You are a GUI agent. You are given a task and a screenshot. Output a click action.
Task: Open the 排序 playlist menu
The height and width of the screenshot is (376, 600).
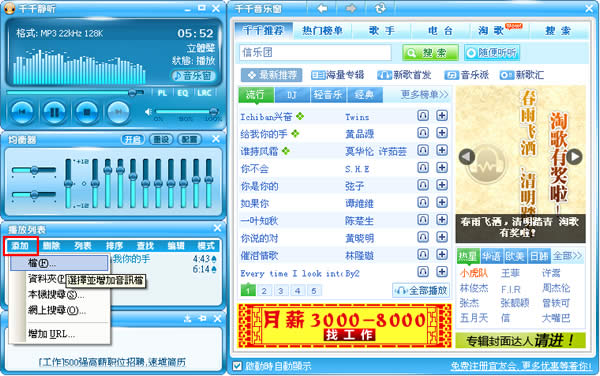pos(114,246)
